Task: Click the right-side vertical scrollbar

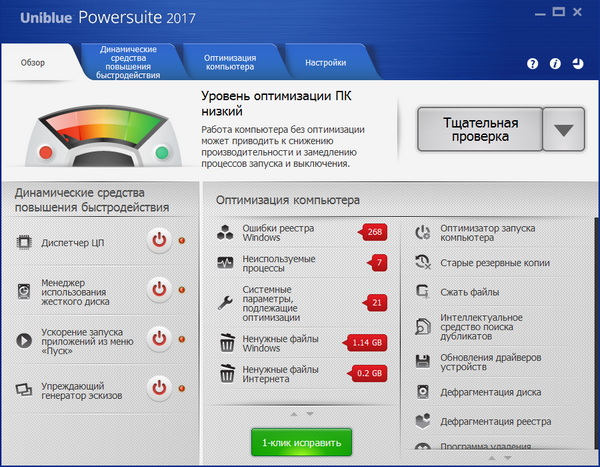Action: coord(597,333)
